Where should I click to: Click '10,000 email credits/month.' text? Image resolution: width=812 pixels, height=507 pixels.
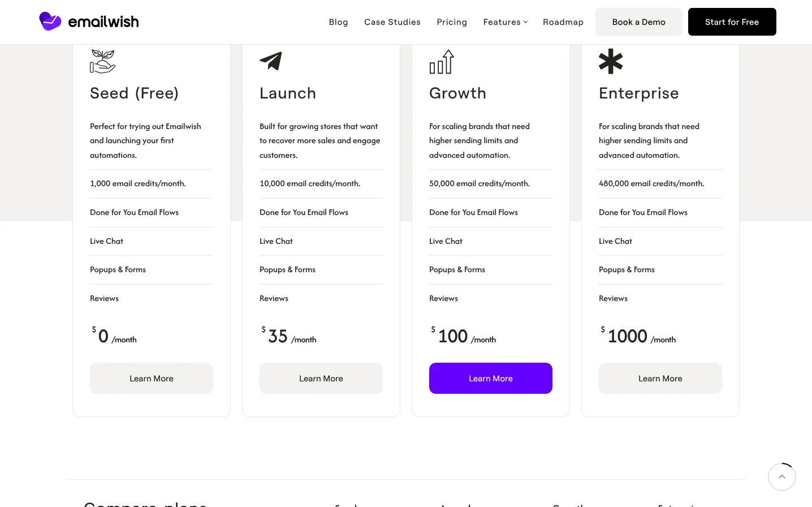310,183
